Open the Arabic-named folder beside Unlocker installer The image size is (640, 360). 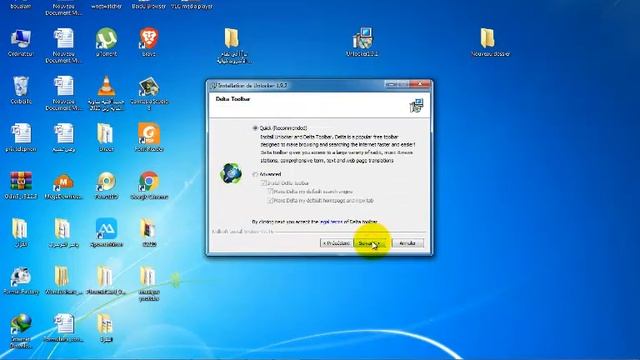pos(233,46)
